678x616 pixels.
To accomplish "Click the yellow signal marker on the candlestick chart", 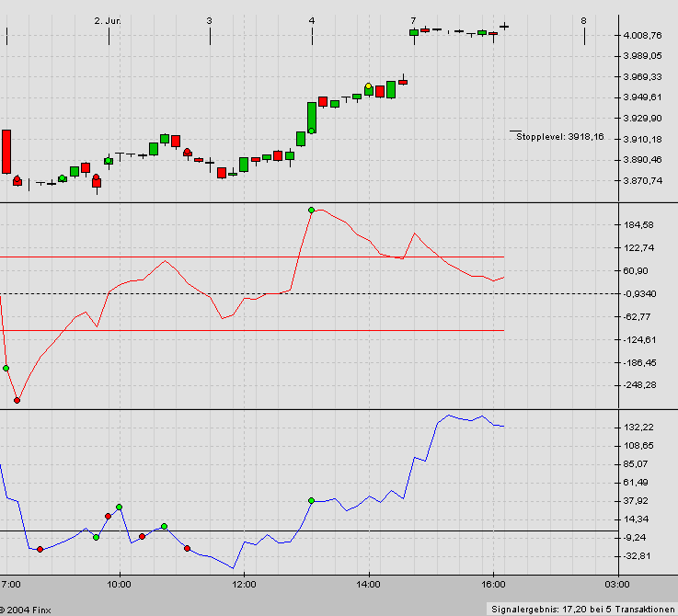I will point(369,86).
